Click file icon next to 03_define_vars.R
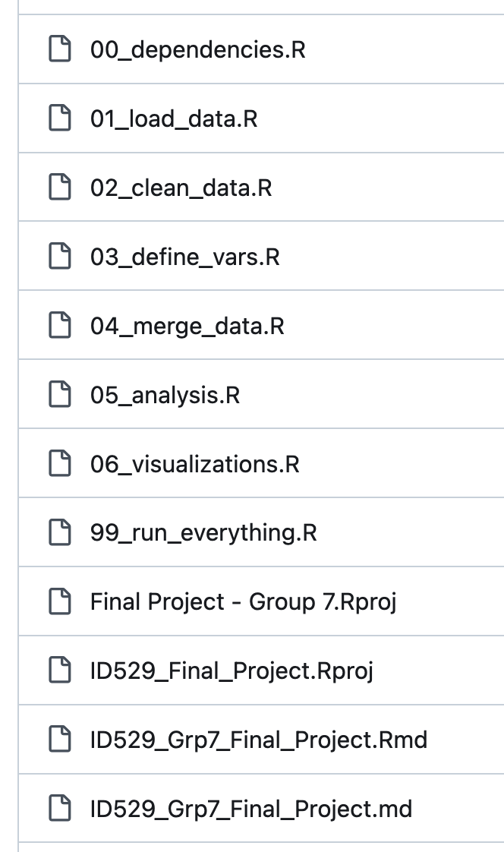Viewport: 504px width, 852px height. (59, 257)
